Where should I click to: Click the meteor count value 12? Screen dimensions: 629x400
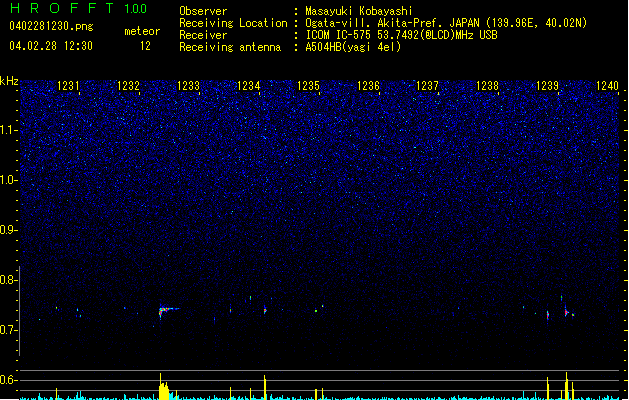[x=145, y=46]
